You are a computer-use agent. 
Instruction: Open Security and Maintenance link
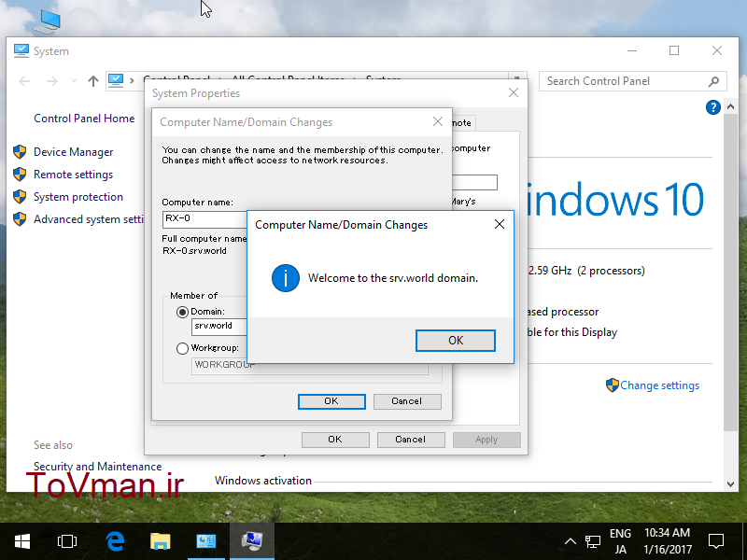[97, 466]
